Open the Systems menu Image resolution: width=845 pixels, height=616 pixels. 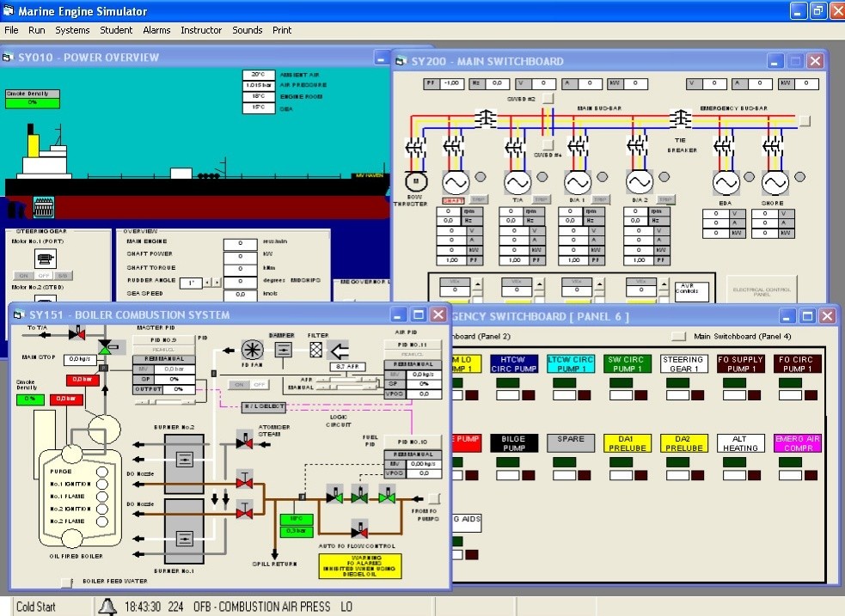click(x=72, y=30)
